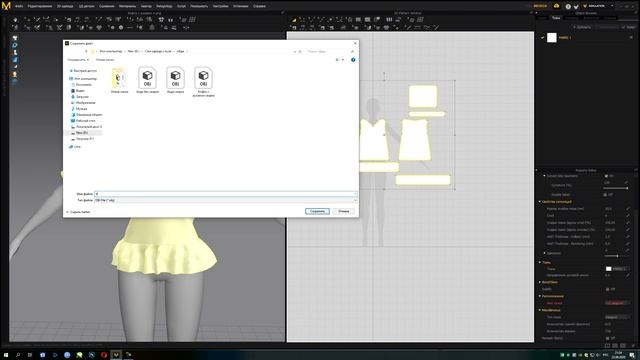The width and height of the screenshot is (640, 360).
Task: Click the file name input field
Action: click(226, 194)
